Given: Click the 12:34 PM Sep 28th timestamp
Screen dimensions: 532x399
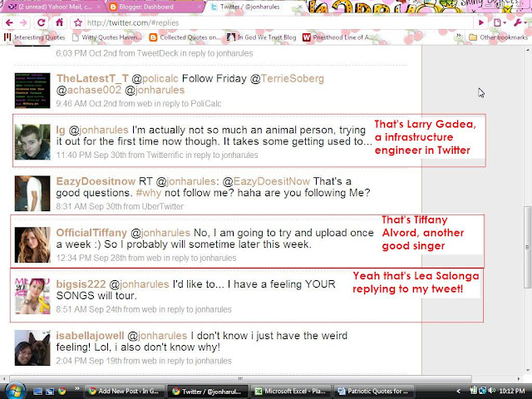Looking at the screenshot, I should [91, 259].
